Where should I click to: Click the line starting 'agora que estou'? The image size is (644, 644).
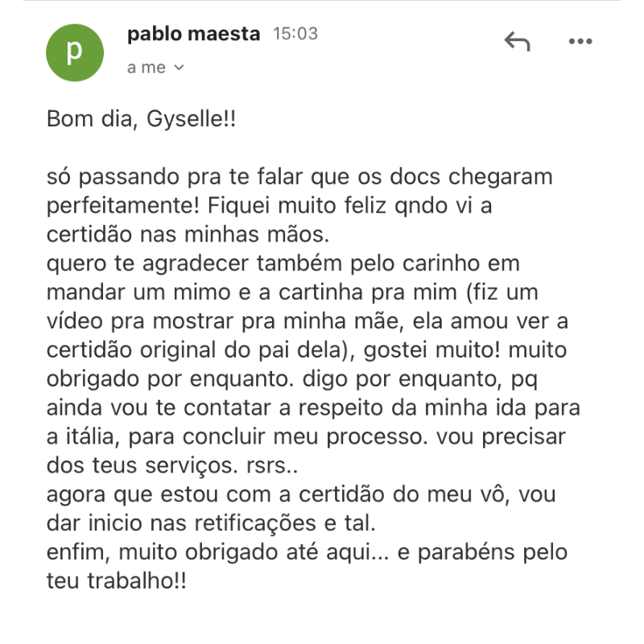(301, 494)
